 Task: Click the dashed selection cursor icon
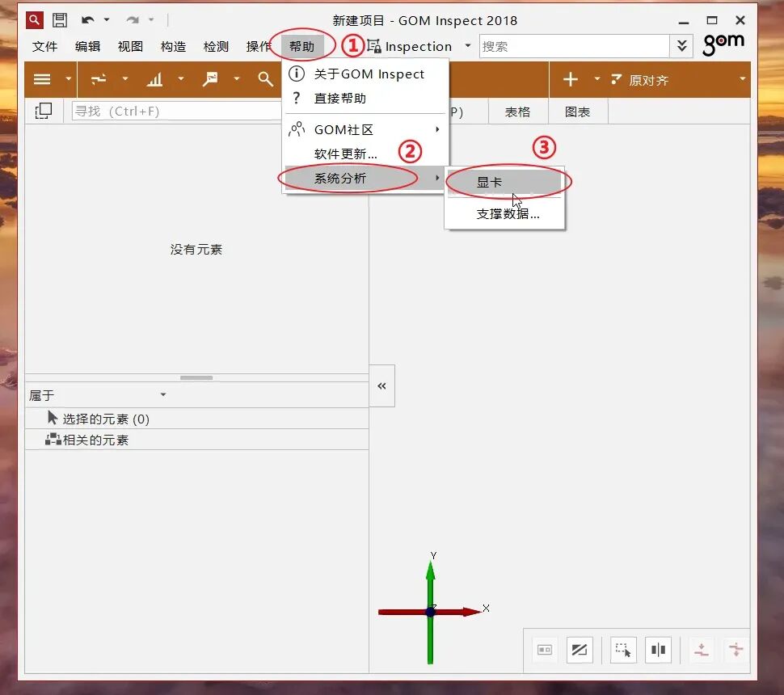click(x=623, y=650)
